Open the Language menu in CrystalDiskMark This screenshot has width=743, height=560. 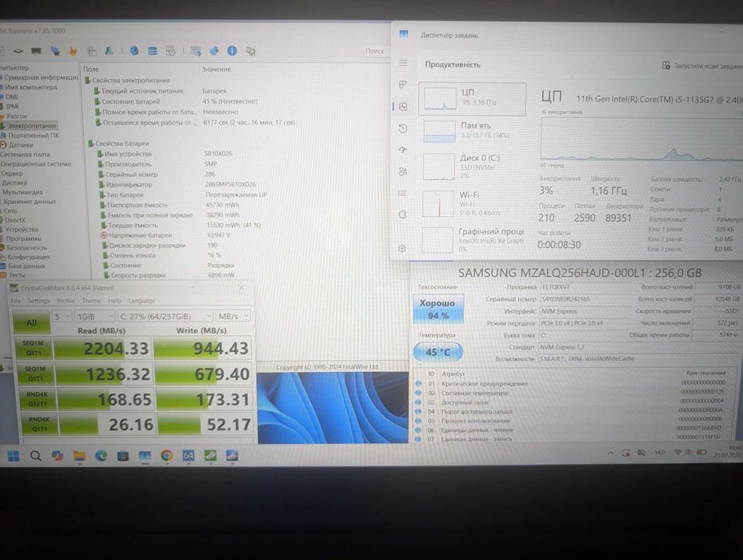142,301
